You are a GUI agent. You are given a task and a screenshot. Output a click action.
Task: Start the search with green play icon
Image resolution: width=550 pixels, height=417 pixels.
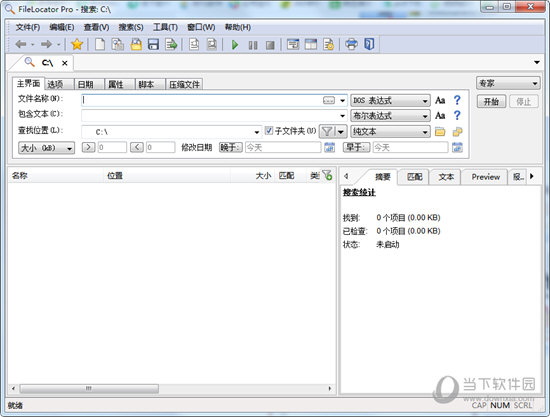[x=235, y=45]
